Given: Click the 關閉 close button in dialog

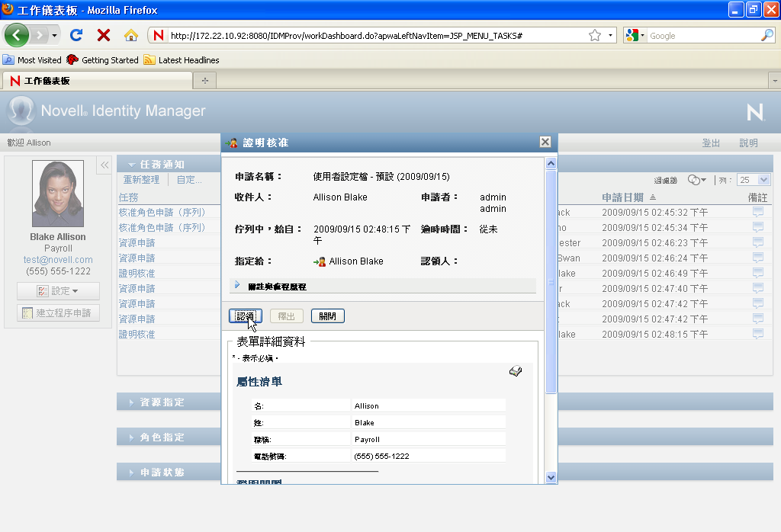Looking at the screenshot, I should click(328, 316).
